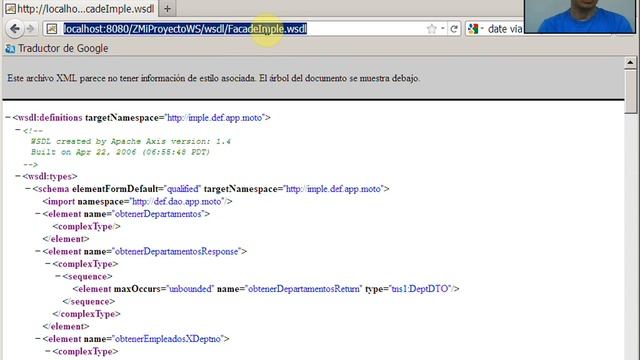Image resolution: width=640 pixels, height=360 pixels.
Task: Open a new tab with the plus button
Action: click(167, 9)
